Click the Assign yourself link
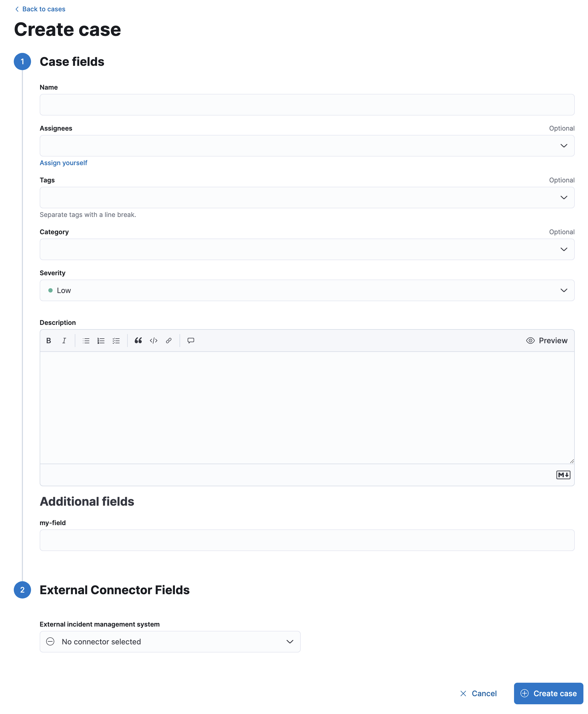The height and width of the screenshot is (714, 588). 63,162
